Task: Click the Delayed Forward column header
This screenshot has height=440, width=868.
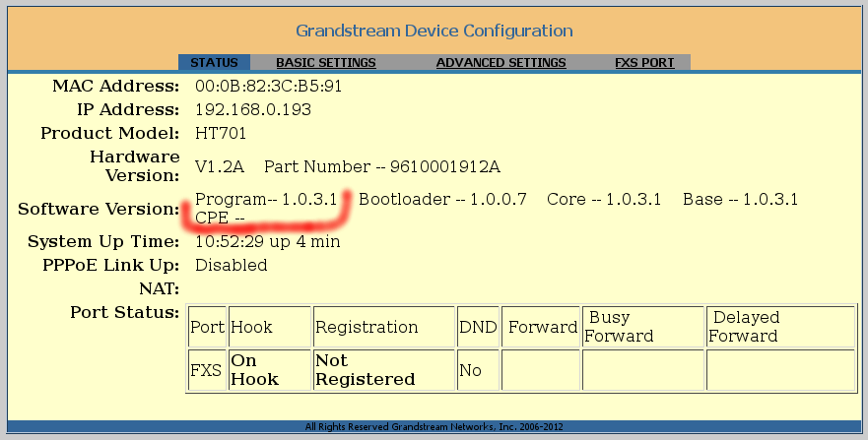Action: click(x=781, y=327)
